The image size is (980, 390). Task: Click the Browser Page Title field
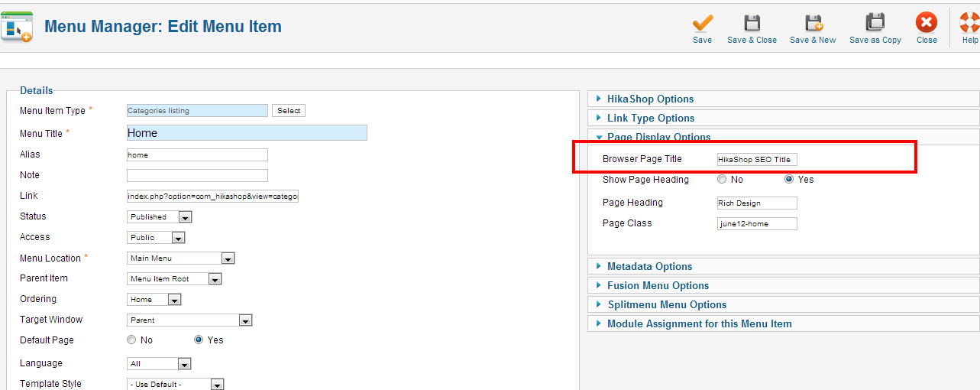coord(757,159)
